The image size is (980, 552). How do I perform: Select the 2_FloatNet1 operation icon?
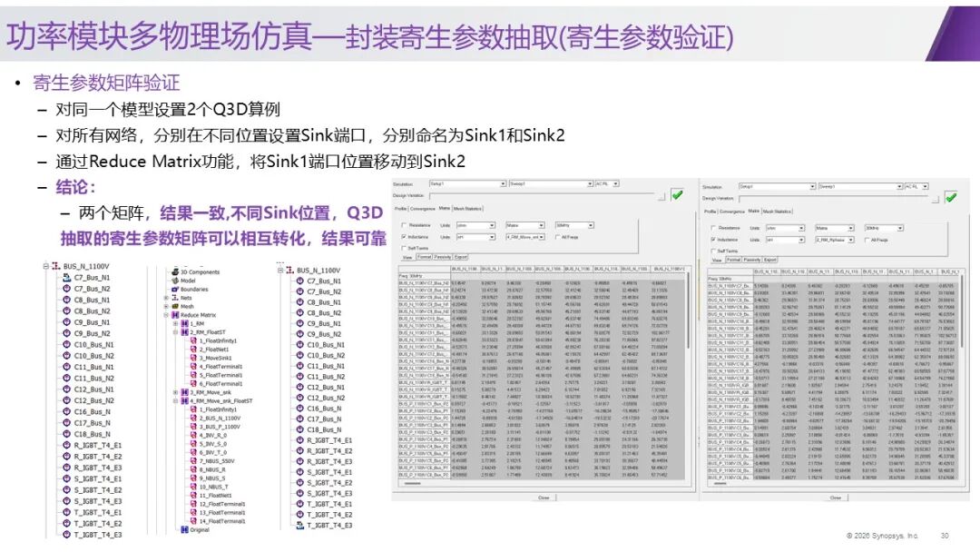tap(194, 350)
